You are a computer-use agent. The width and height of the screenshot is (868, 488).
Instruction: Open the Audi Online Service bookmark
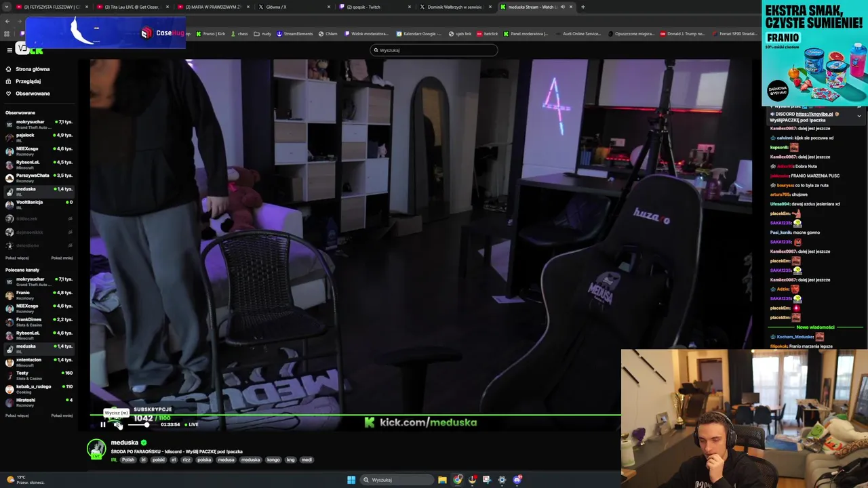click(x=580, y=34)
